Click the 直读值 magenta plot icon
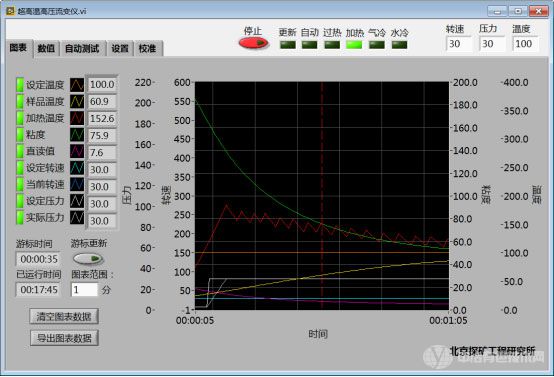This screenshot has width=554, height=377. click(x=77, y=151)
